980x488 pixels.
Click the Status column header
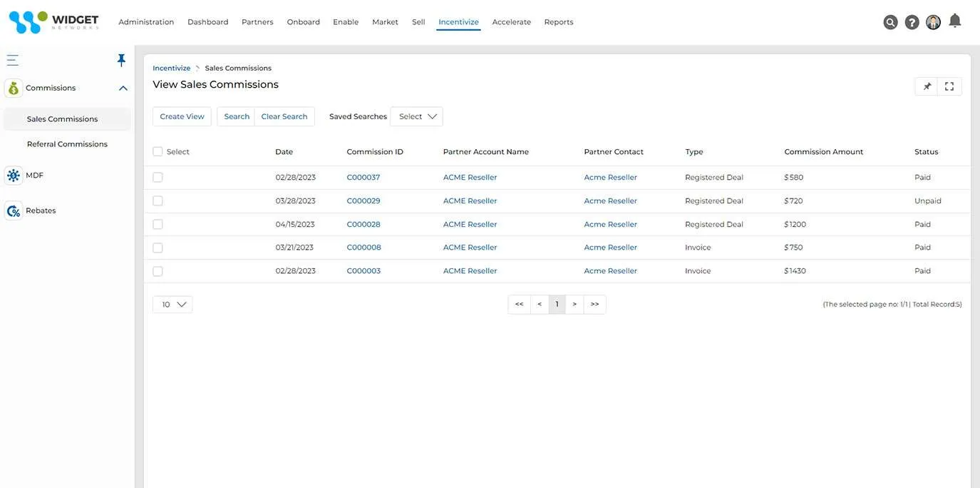(x=926, y=152)
